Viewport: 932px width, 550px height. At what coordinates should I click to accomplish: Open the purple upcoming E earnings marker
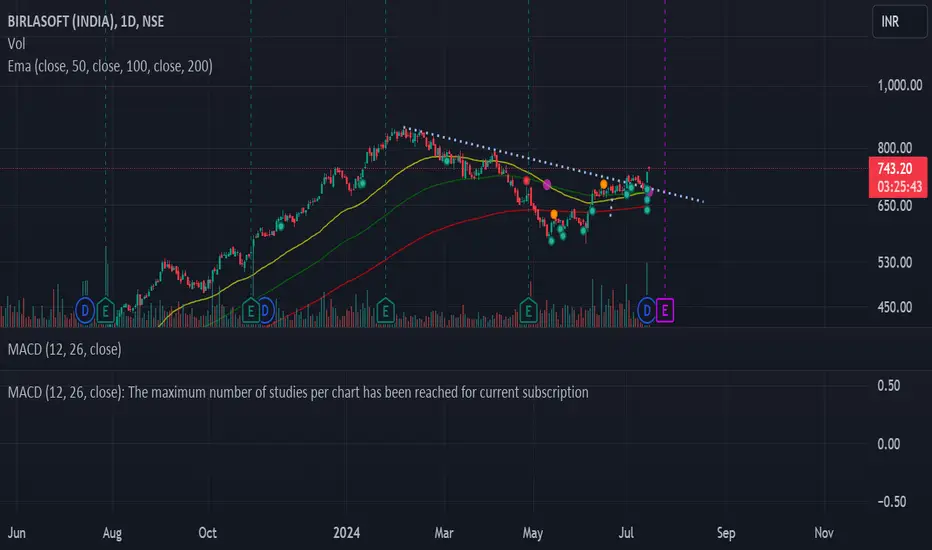(665, 310)
